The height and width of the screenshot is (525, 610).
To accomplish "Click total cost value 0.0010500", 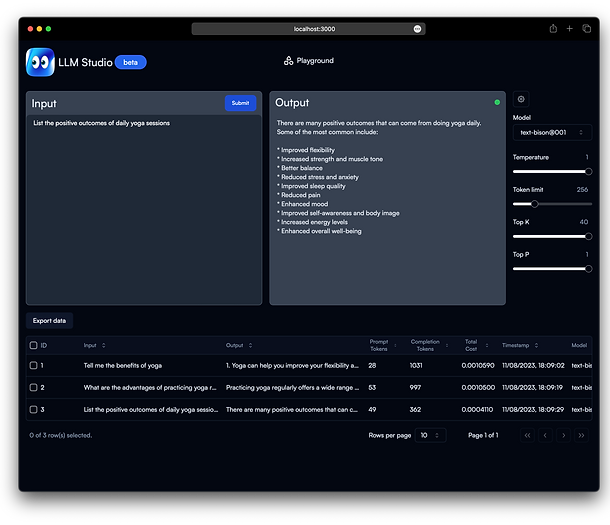I will point(478,388).
